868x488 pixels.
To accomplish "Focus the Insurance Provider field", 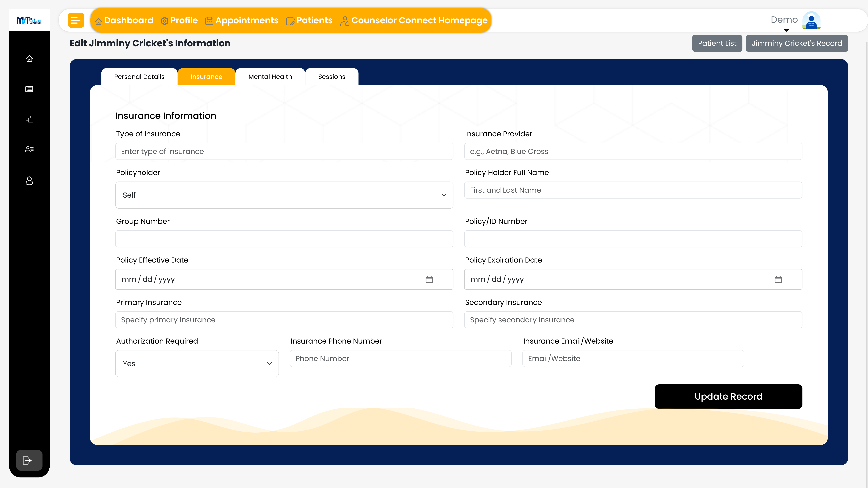I will pos(633,152).
